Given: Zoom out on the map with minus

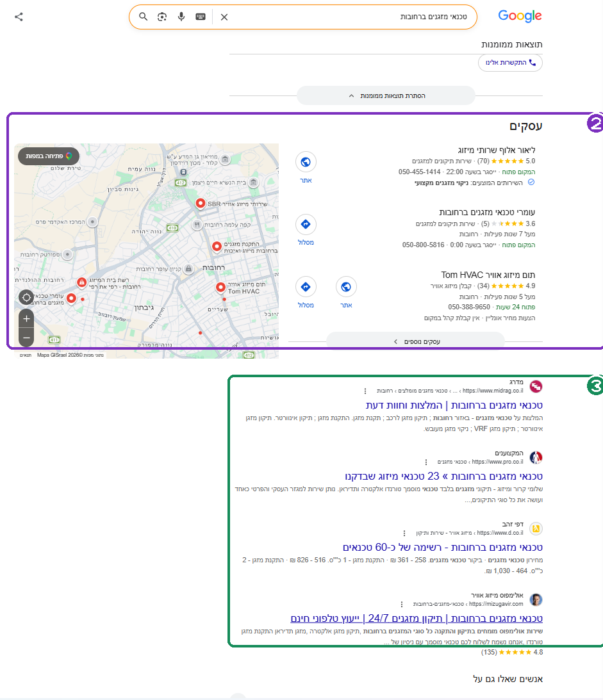Looking at the screenshot, I should click(x=26, y=338).
